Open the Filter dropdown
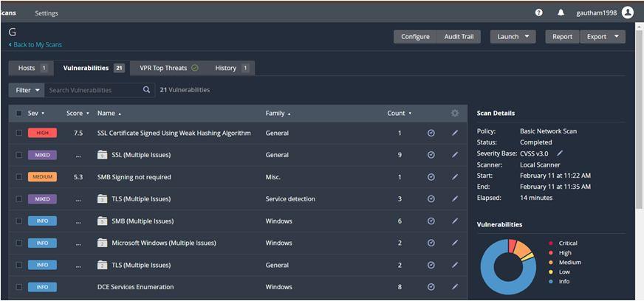This screenshot has width=644, height=301. coord(27,90)
